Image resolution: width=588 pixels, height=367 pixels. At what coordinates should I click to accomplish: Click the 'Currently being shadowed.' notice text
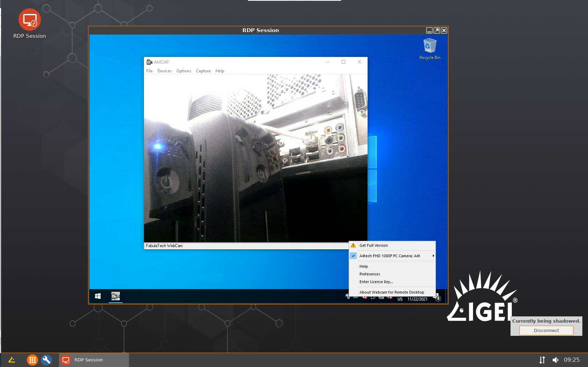tap(546, 321)
